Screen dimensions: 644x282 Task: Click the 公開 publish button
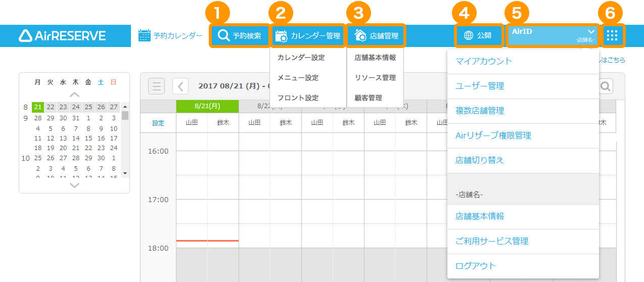click(478, 36)
